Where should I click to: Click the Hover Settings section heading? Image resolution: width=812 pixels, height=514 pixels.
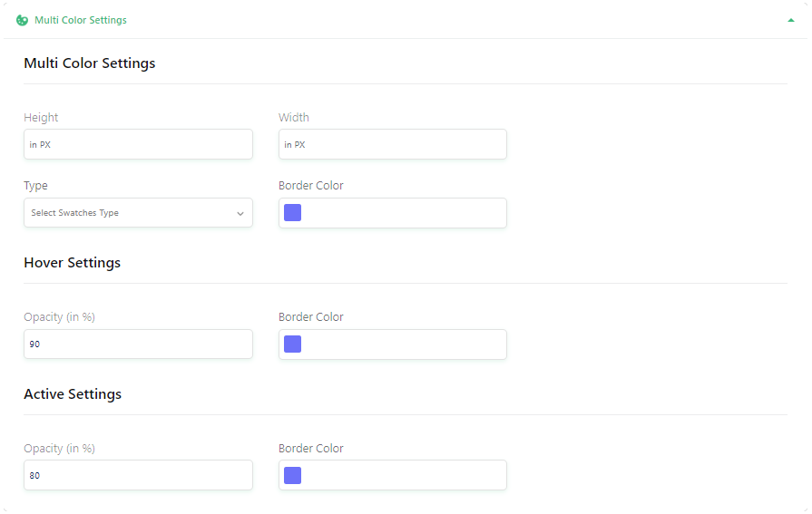click(x=72, y=262)
